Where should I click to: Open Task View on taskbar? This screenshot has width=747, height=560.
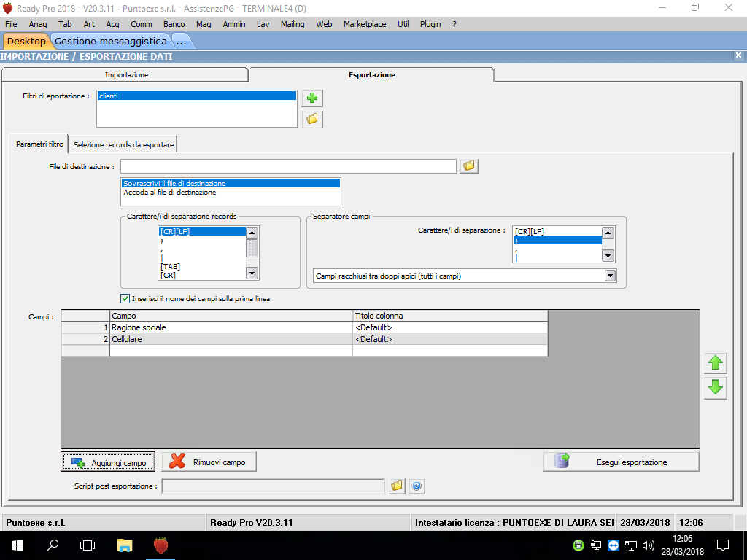pyautogui.click(x=88, y=545)
